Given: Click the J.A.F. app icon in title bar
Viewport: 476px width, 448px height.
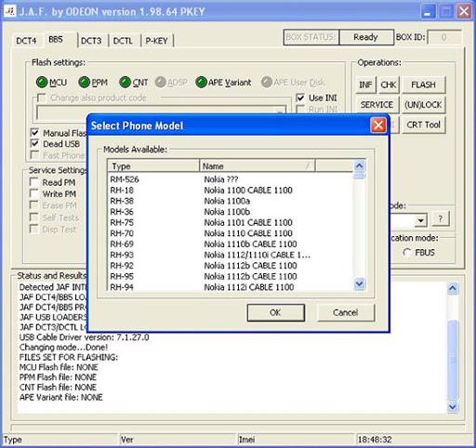Looking at the screenshot, I should (10, 11).
